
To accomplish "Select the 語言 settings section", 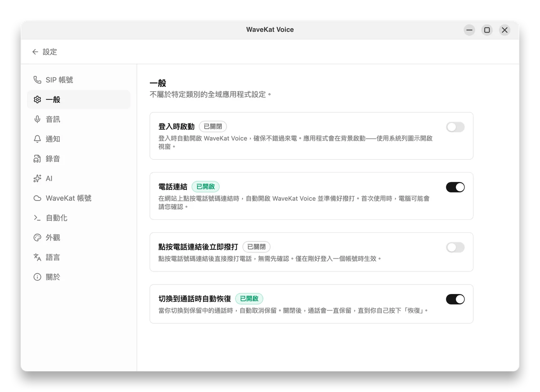I will click(79, 258).
